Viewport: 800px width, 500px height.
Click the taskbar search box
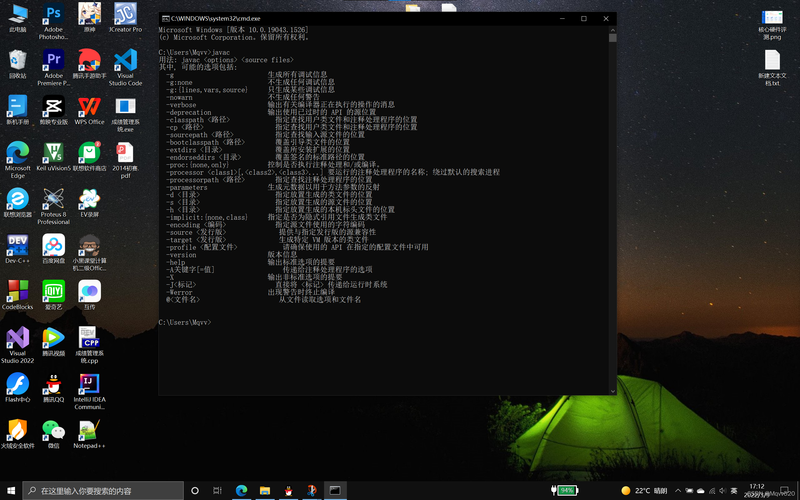click(x=103, y=490)
